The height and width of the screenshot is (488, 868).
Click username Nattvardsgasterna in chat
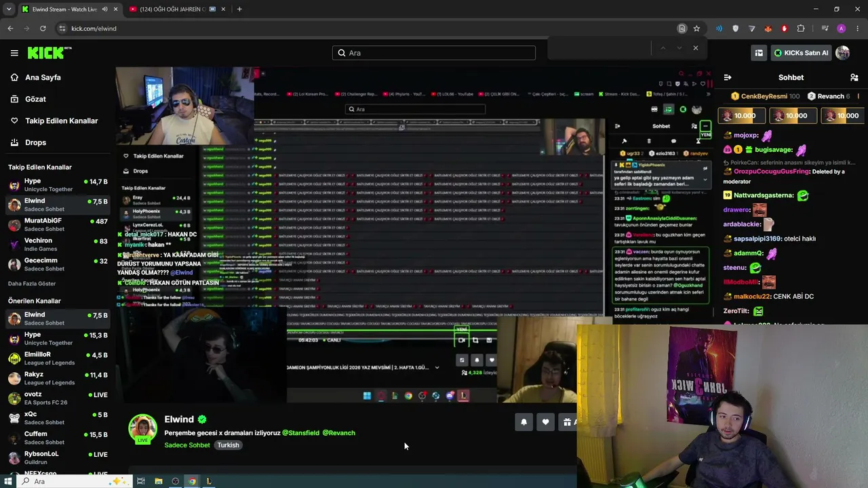click(x=764, y=195)
